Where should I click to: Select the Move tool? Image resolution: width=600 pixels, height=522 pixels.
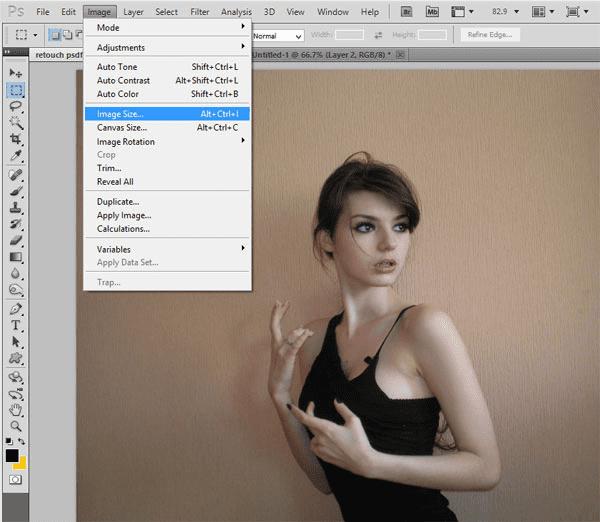[16, 73]
